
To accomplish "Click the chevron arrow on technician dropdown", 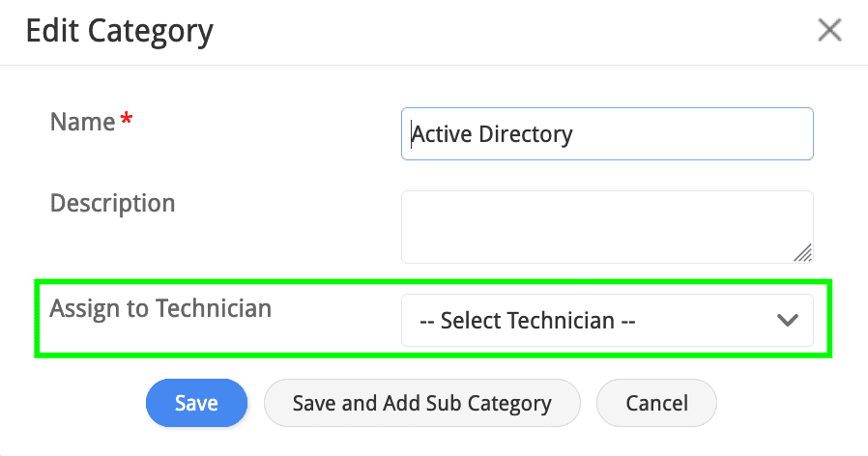I will 788,321.
